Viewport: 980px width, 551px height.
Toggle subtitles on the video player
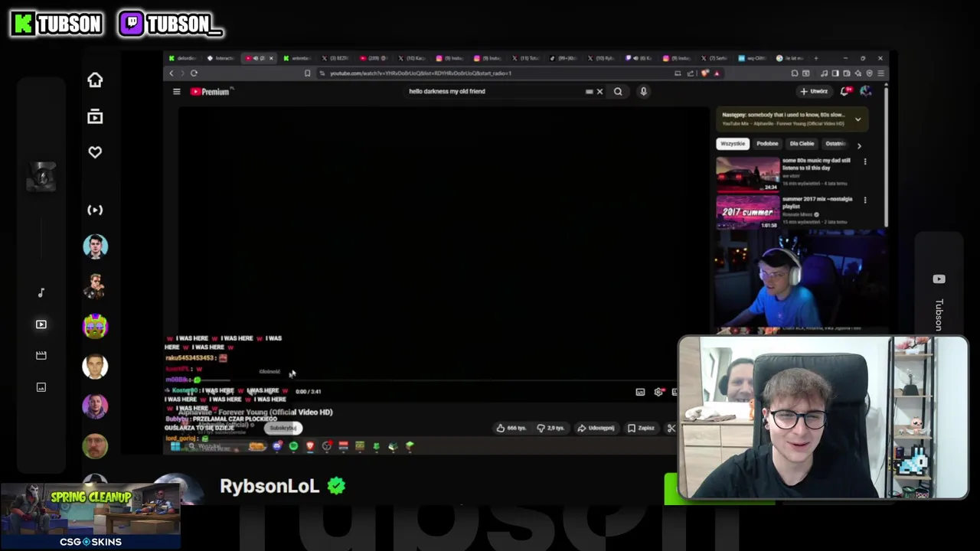tap(640, 392)
